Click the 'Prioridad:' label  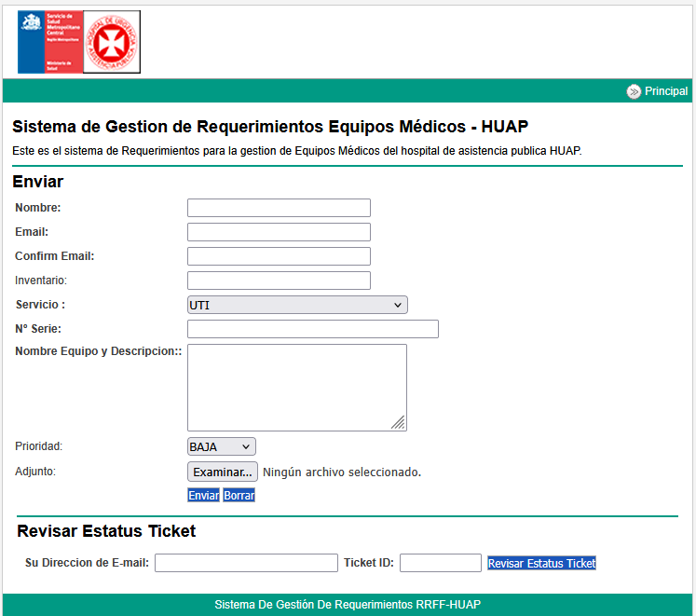38,445
